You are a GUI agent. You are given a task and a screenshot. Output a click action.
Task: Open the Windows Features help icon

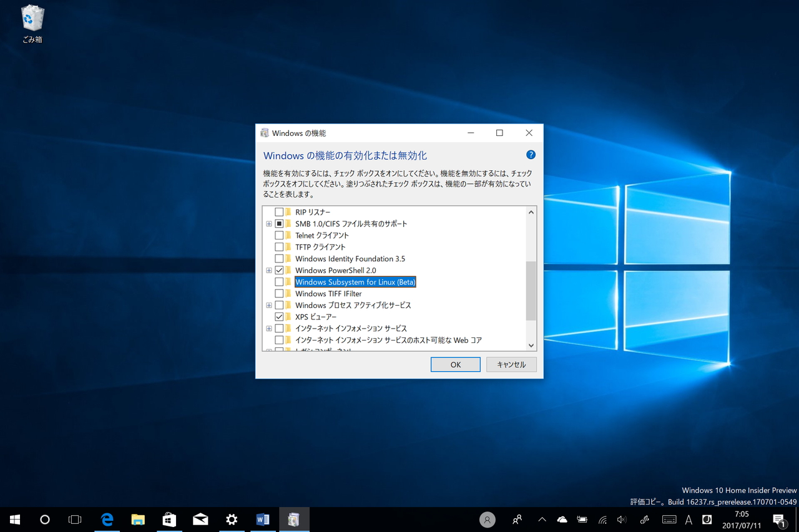(x=531, y=154)
